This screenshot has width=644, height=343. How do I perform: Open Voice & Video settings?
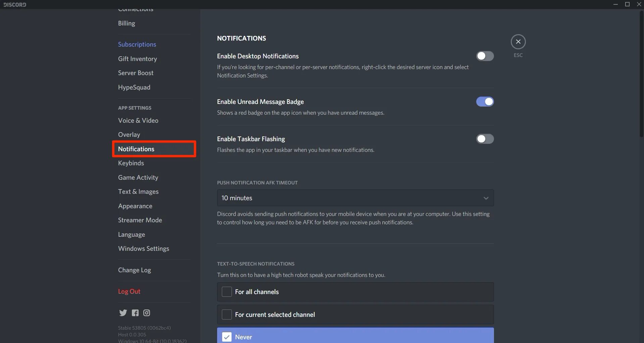pos(138,120)
